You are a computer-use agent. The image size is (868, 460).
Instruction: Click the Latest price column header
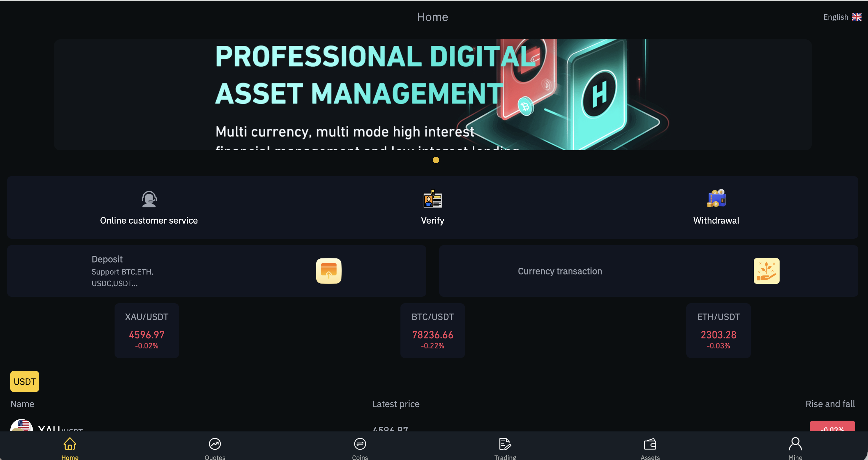coord(396,404)
